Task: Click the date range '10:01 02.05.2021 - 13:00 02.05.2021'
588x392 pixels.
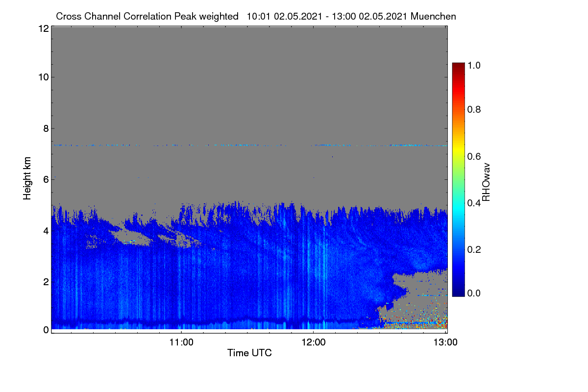Action: pos(327,16)
